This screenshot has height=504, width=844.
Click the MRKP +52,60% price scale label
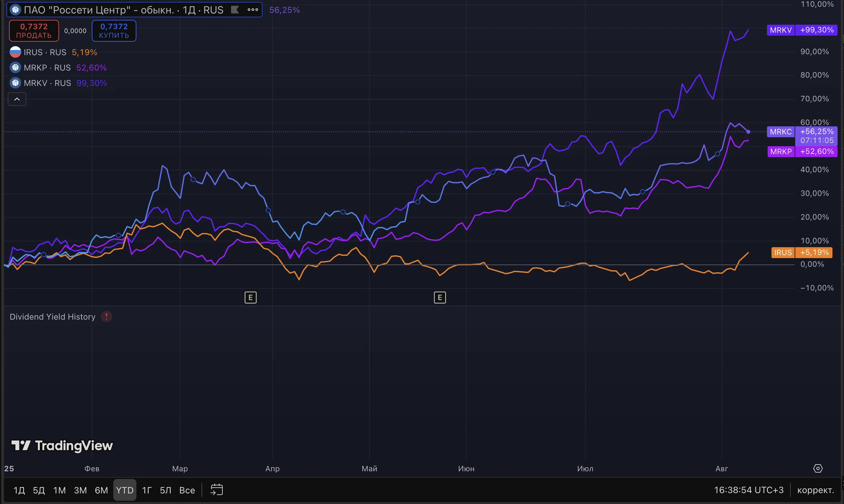point(802,151)
